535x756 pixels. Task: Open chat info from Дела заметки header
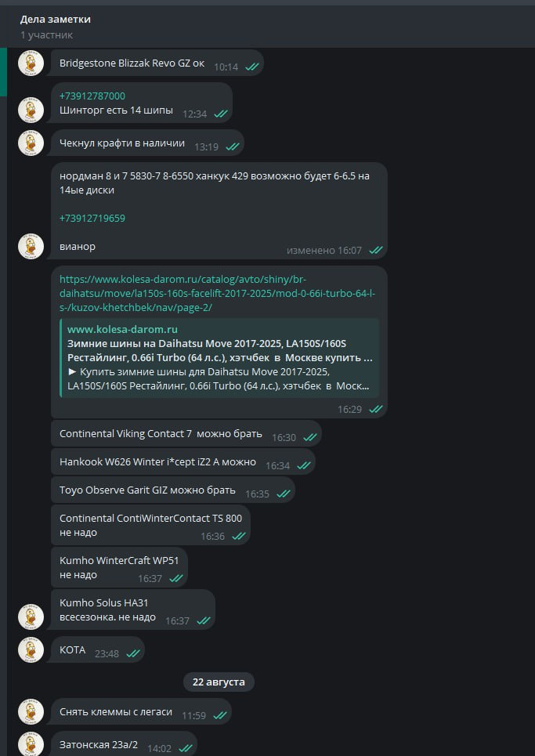[53, 19]
